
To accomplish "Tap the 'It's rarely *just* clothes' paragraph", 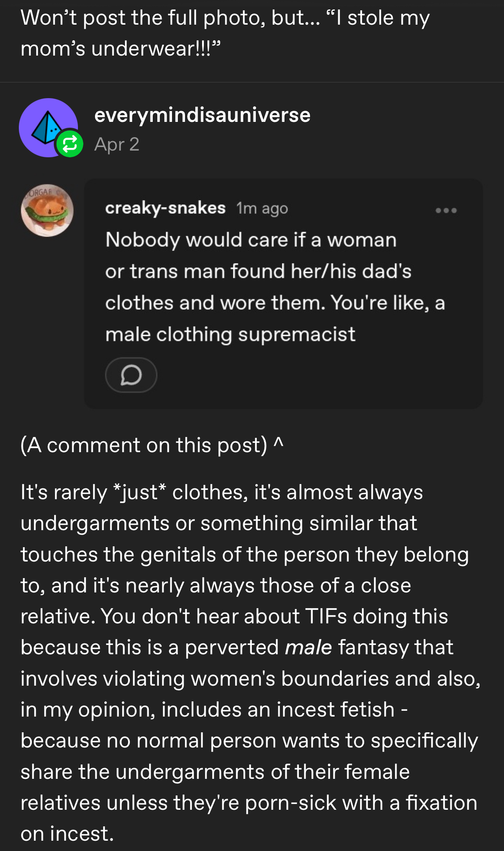I will [x=250, y=663].
